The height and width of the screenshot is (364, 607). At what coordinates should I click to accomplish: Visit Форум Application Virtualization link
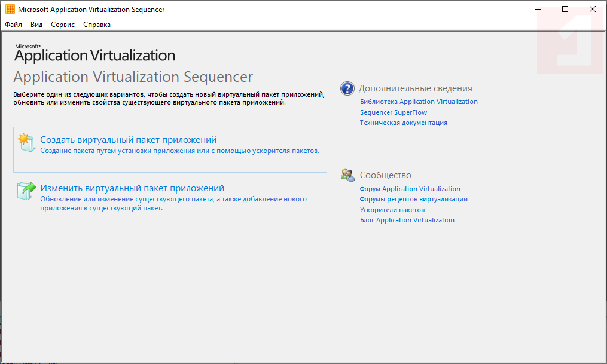point(410,189)
